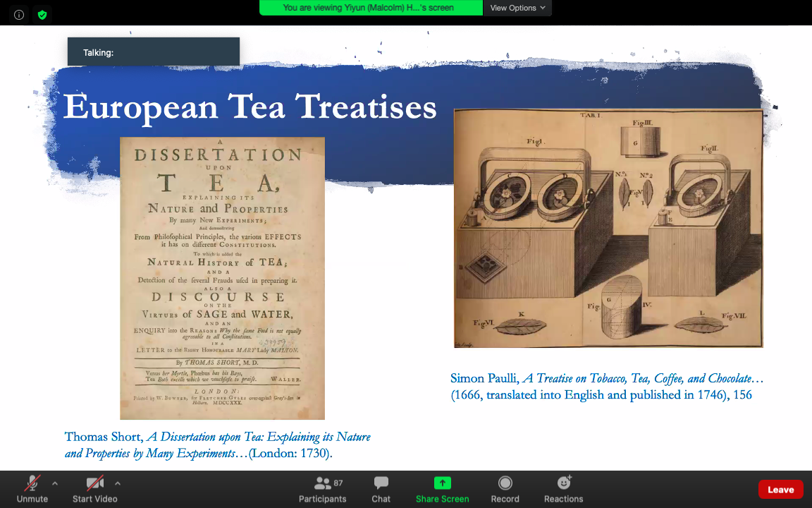Unmute the microphone
812x508 pixels.
pyautogui.click(x=32, y=489)
